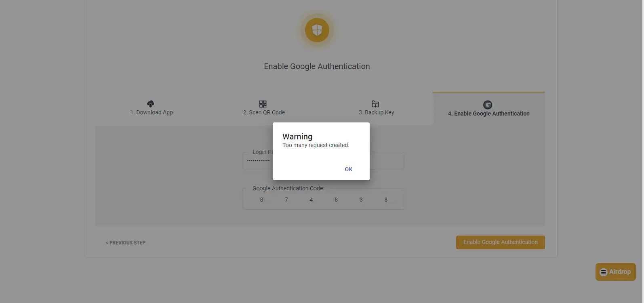
Task: Click the cloud download icon
Action: (151, 104)
